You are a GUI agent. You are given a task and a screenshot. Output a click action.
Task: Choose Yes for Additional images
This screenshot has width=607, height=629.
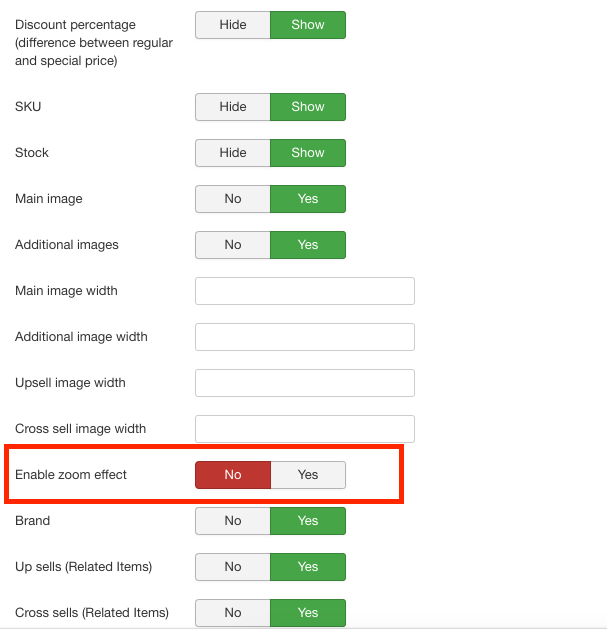pos(308,245)
